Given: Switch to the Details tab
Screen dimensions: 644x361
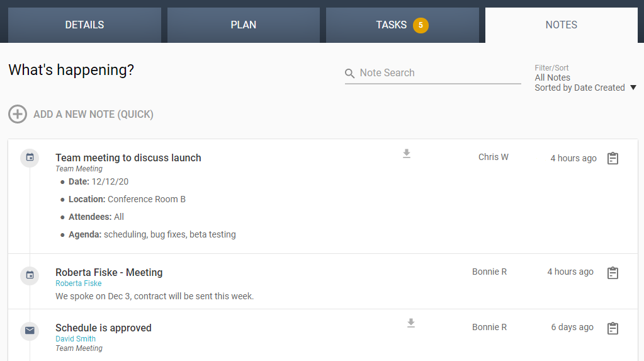Looking at the screenshot, I should [84, 25].
